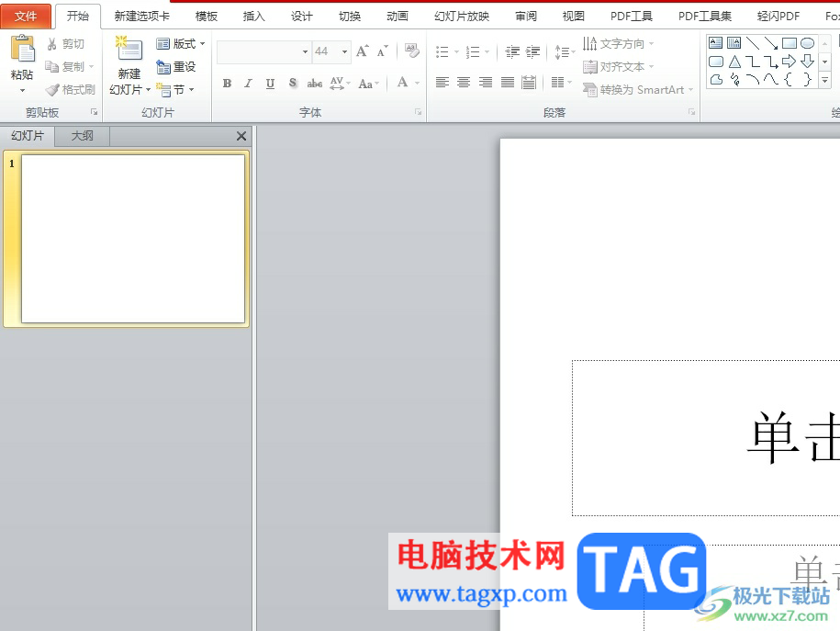
Task: Click the slide title placeholder
Action: point(706,437)
